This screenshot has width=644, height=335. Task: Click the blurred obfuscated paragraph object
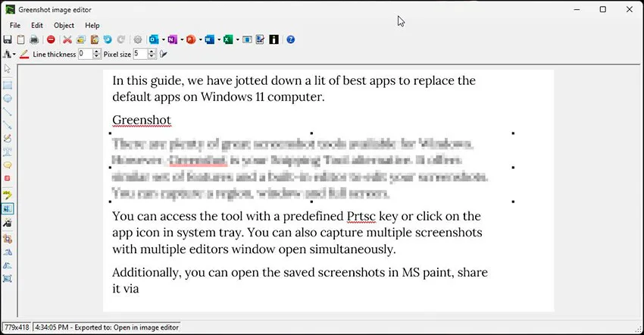(311, 167)
